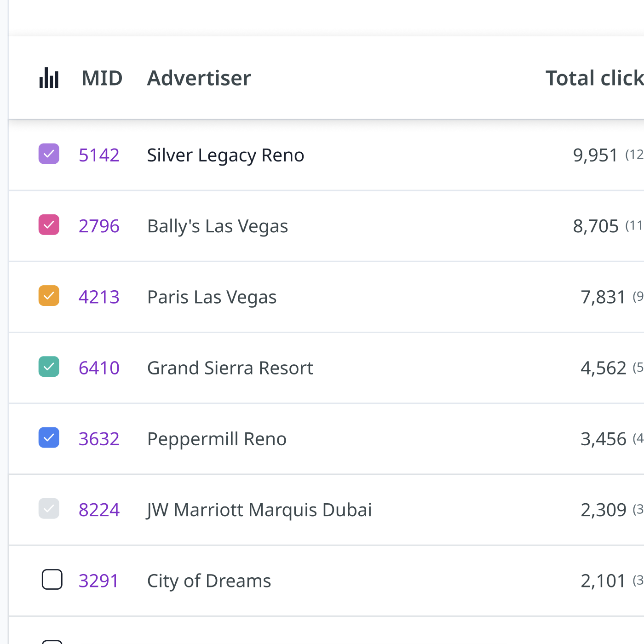Sort by the MID column header
The image size is (644, 644).
(x=102, y=78)
